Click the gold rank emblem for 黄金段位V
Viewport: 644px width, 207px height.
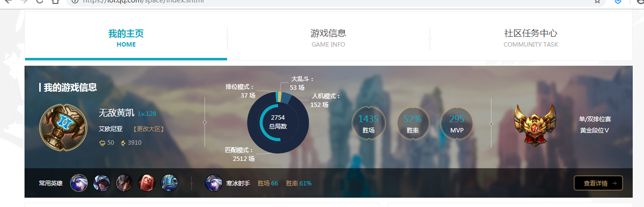[x=535, y=124]
